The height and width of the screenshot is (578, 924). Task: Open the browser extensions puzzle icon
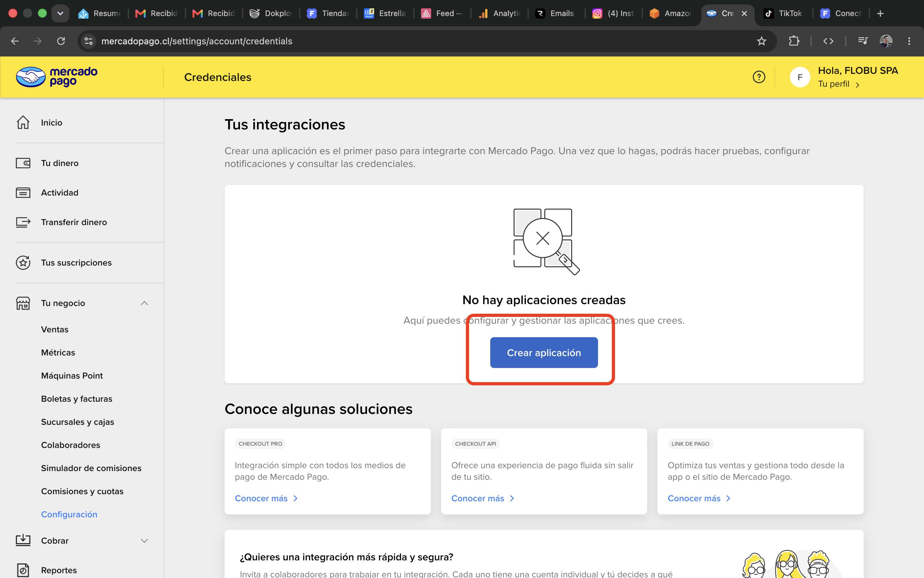pyautogui.click(x=794, y=41)
